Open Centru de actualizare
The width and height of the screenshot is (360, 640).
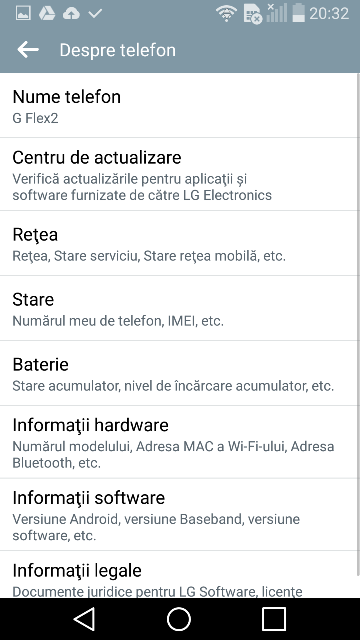click(x=180, y=174)
